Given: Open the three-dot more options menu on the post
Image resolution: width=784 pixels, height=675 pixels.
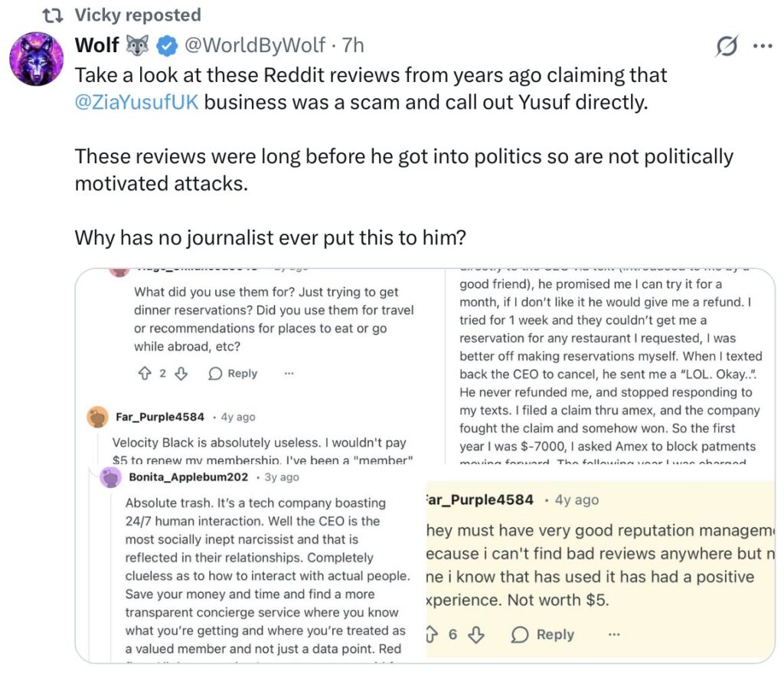Looking at the screenshot, I should point(762,47).
